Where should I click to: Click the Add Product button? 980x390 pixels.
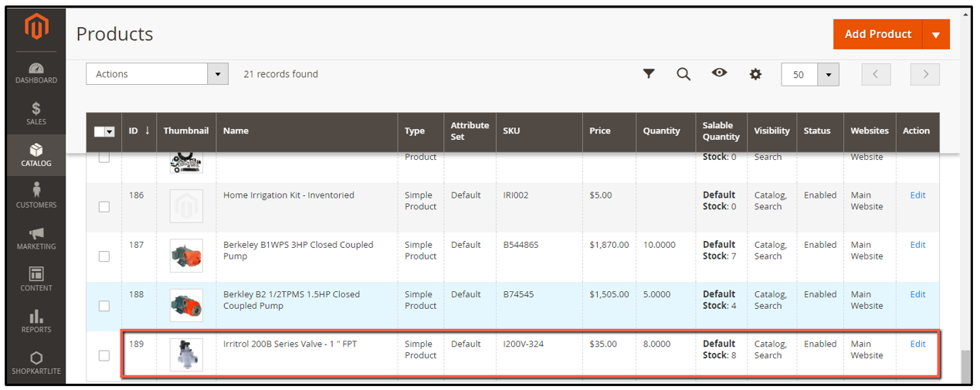pos(878,34)
